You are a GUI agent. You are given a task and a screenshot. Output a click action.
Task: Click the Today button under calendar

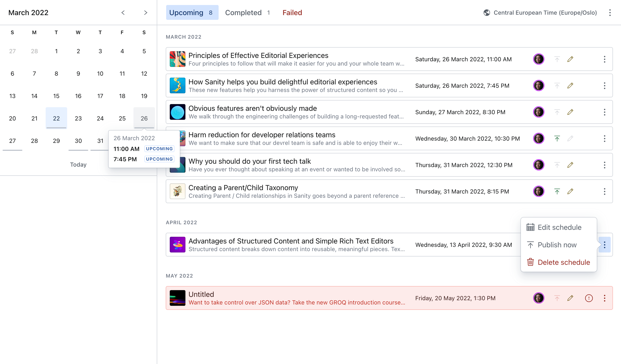(78, 165)
